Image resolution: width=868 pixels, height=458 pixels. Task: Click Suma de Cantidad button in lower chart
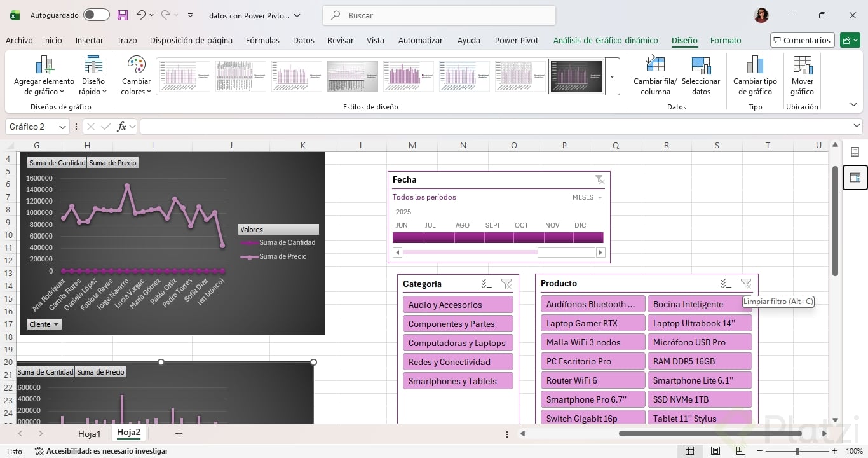point(45,372)
